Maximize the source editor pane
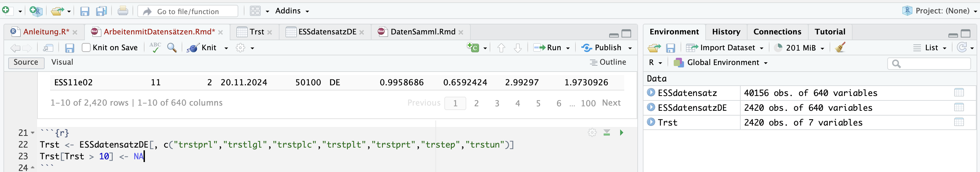This screenshot has width=980, height=172. (626, 34)
